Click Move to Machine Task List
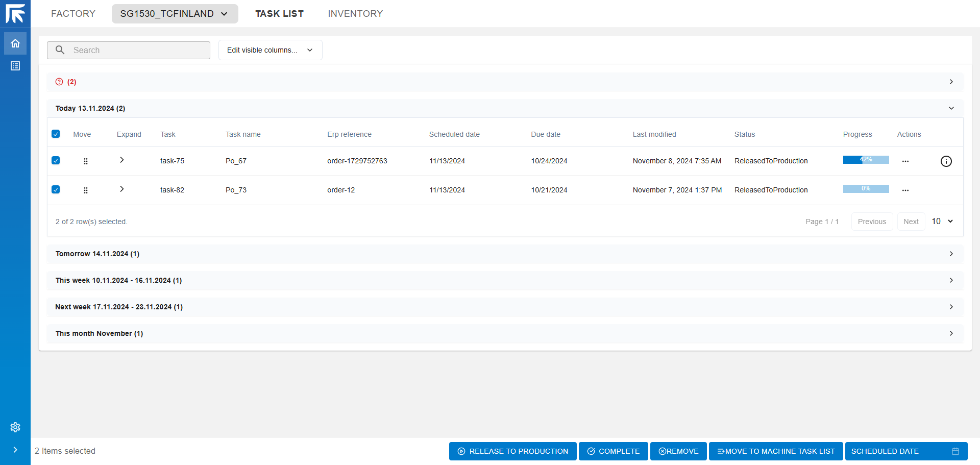The width and height of the screenshot is (980, 465). pos(776,451)
